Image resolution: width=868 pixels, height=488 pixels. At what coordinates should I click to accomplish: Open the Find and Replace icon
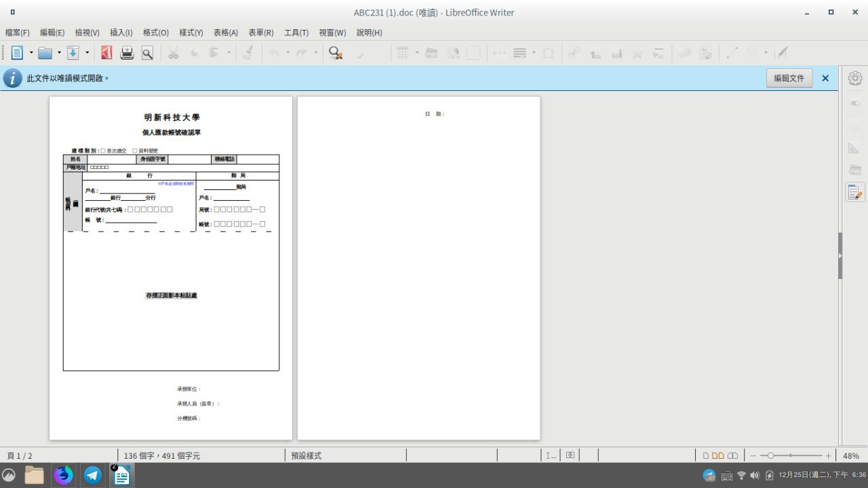(335, 53)
